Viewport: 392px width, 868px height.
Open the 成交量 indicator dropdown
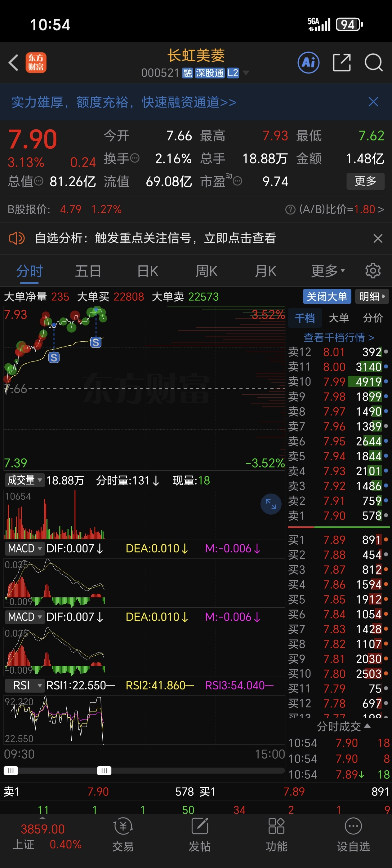click(24, 480)
